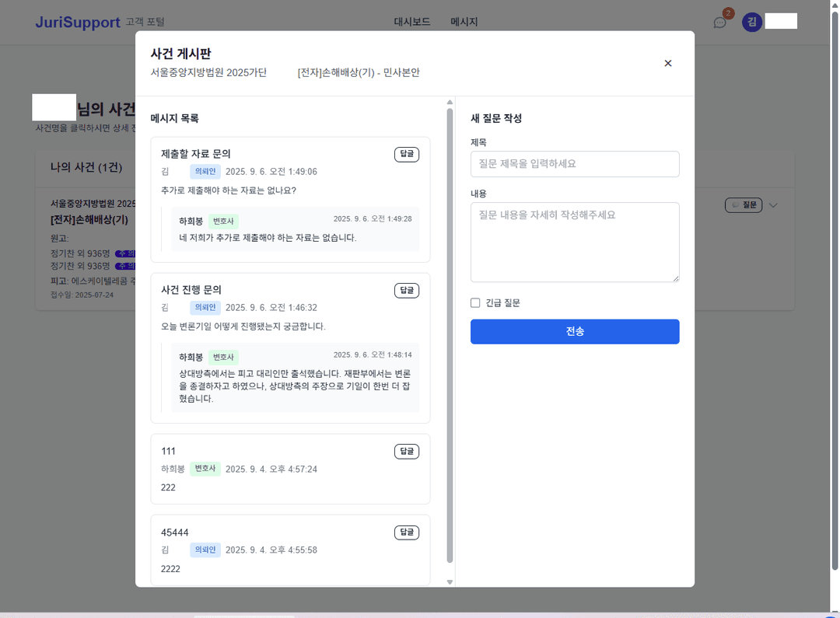Click the notification badge showing 2
Viewport: 840px width, 618px height.
point(726,13)
